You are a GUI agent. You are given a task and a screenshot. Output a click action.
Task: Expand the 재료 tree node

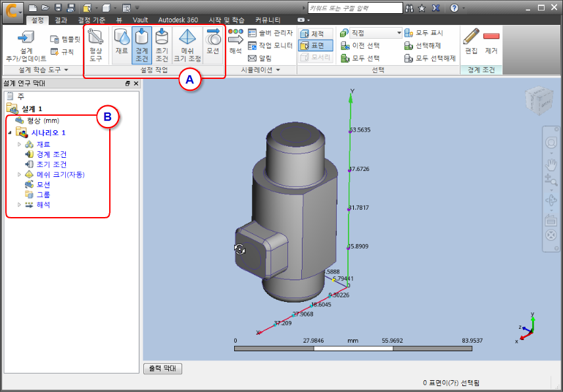click(19, 144)
